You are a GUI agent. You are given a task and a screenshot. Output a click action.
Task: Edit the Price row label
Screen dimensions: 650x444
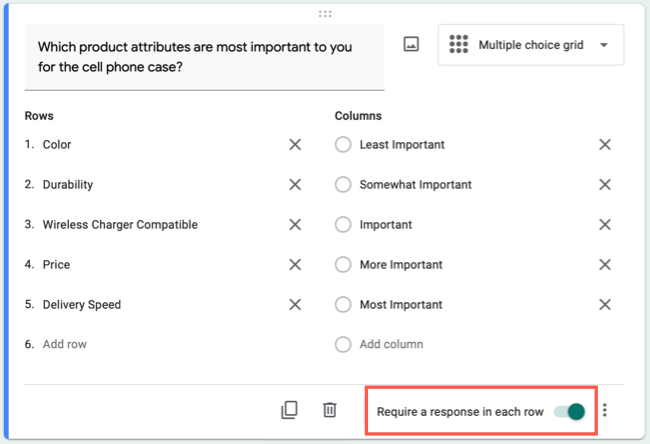56,265
